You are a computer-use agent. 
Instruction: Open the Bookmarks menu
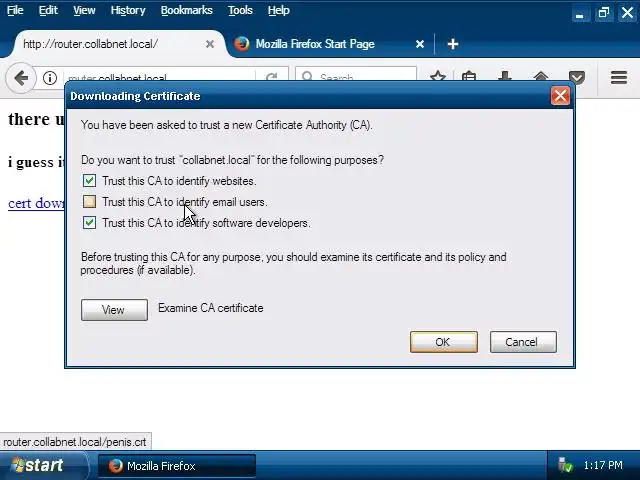pos(187,10)
